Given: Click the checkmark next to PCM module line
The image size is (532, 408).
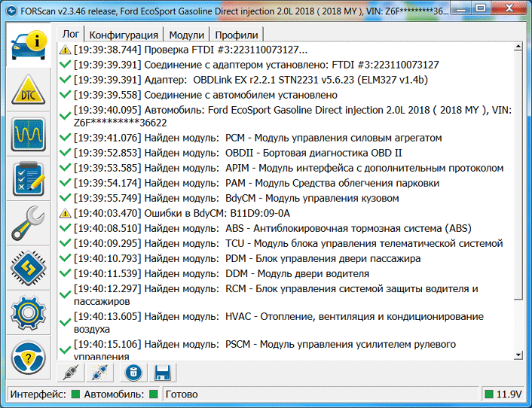Looking at the screenshot, I should tap(65, 138).
